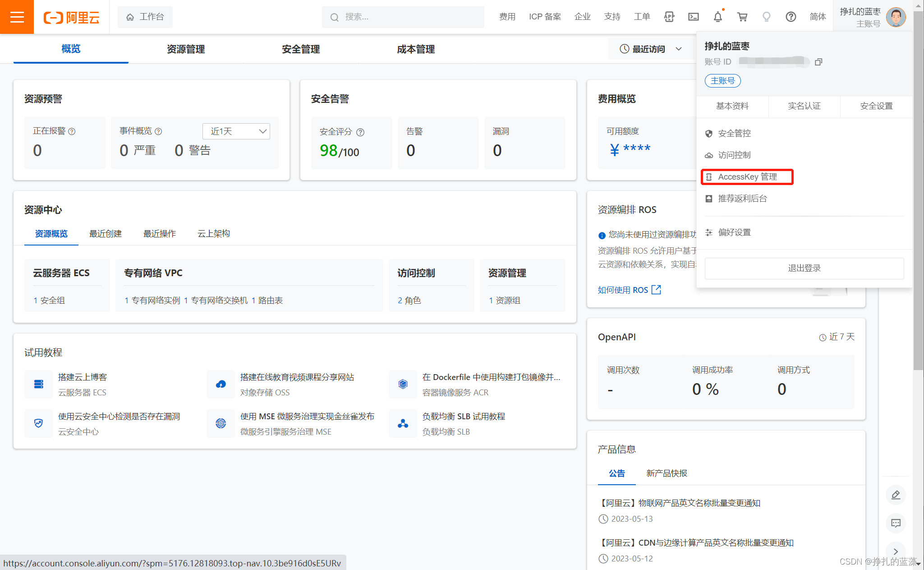Open the 企业 top menu
Screen dimensions: 924x570
click(583, 17)
